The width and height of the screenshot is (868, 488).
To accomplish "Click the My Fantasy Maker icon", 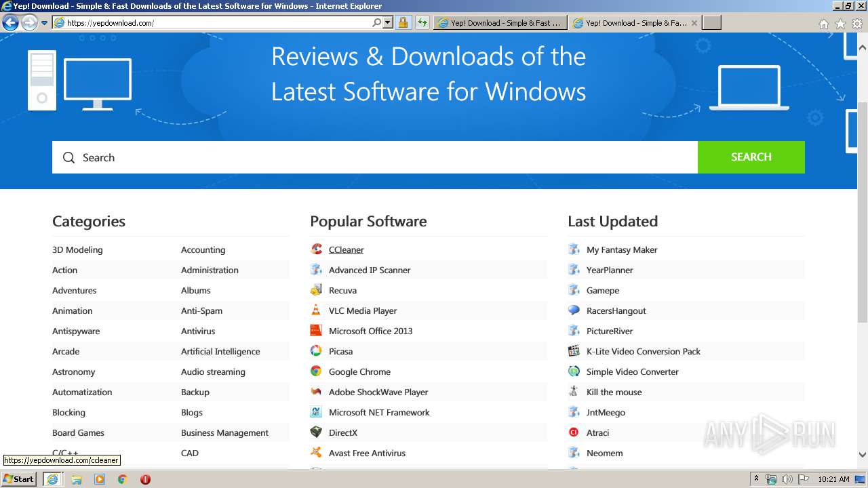I will click(574, 249).
